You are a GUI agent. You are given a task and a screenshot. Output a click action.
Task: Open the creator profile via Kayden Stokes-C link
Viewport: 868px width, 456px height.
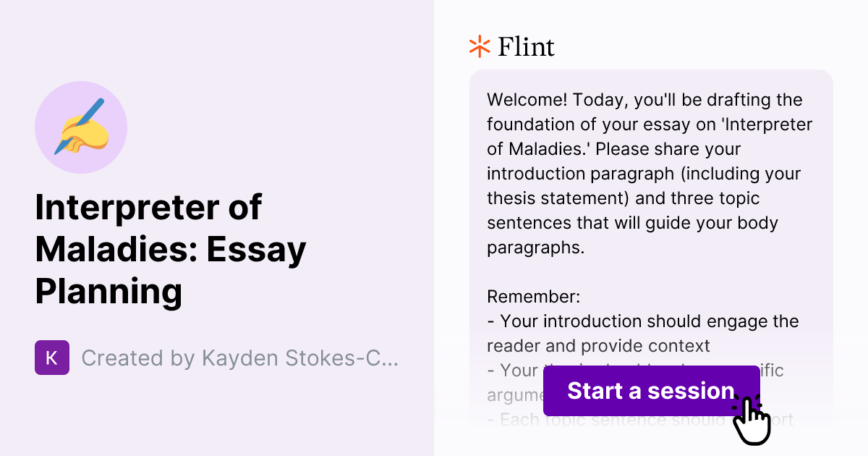[239, 358]
